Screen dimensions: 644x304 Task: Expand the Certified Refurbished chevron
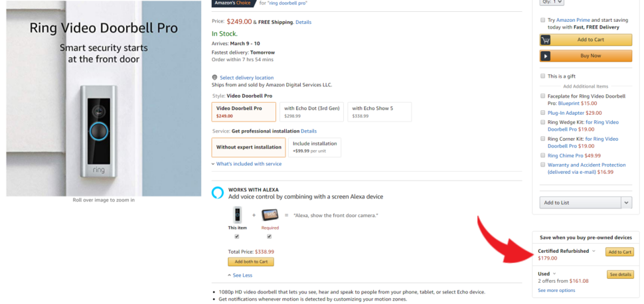(x=594, y=251)
